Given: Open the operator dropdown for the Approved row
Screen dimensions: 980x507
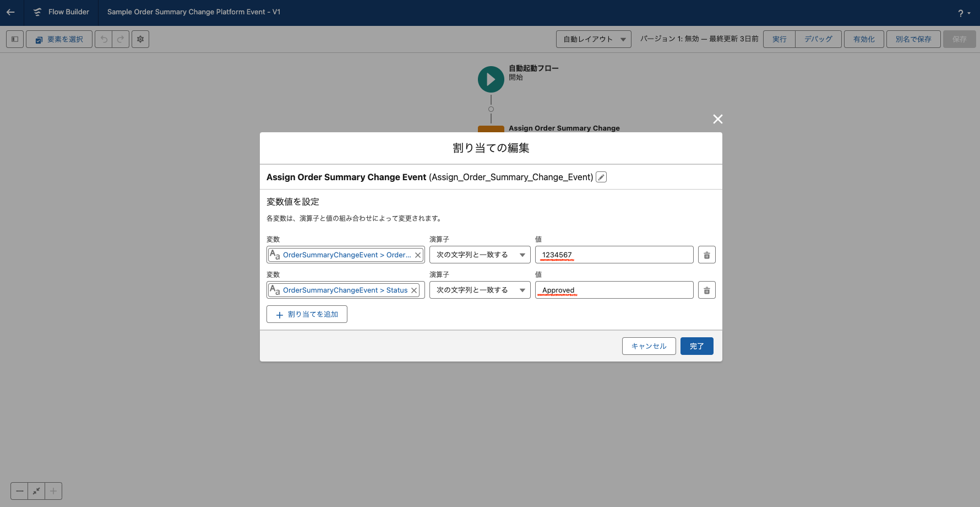Looking at the screenshot, I should (x=480, y=290).
